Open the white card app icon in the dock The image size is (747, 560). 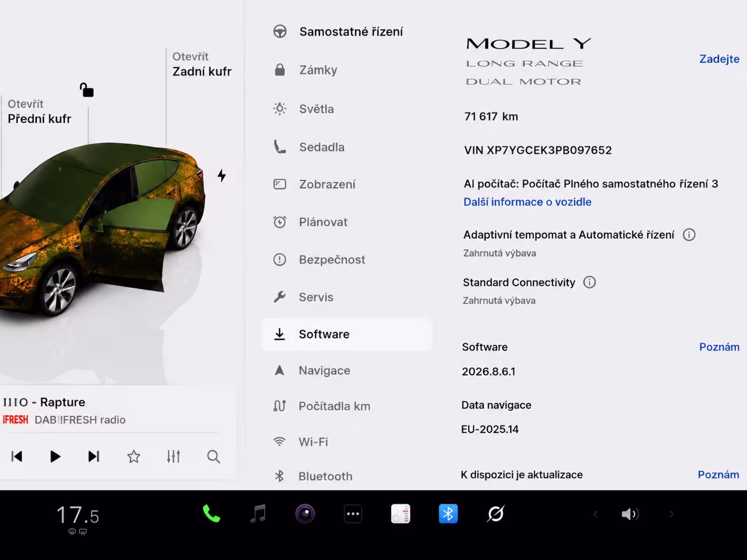tap(400, 514)
